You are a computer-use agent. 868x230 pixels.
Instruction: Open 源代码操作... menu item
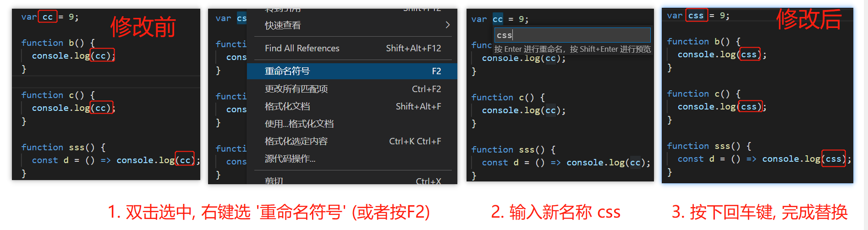(x=352, y=159)
